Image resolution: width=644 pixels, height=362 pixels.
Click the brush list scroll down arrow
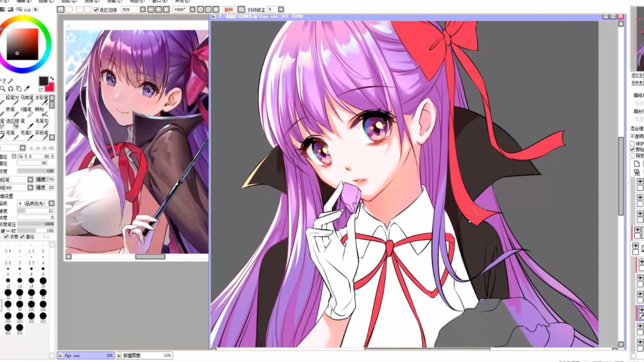[x=52, y=137]
